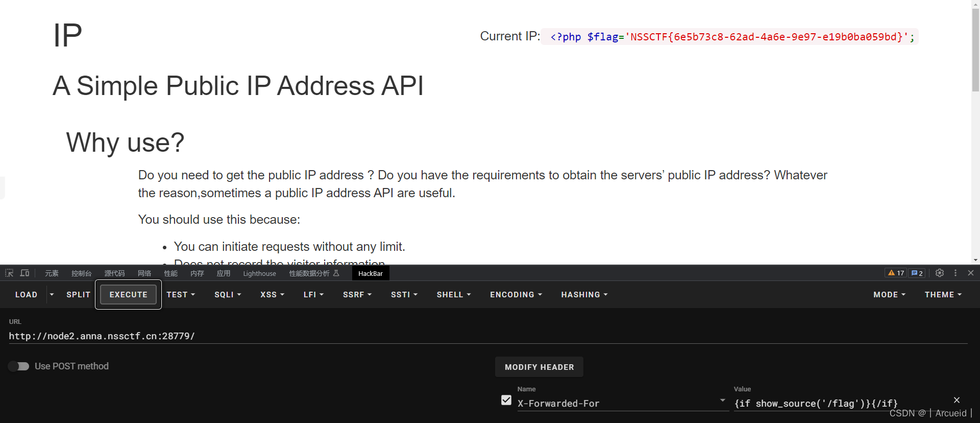The width and height of the screenshot is (980, 423).
Task: Click the large 'IP' page title
Action: click(67, 35)
